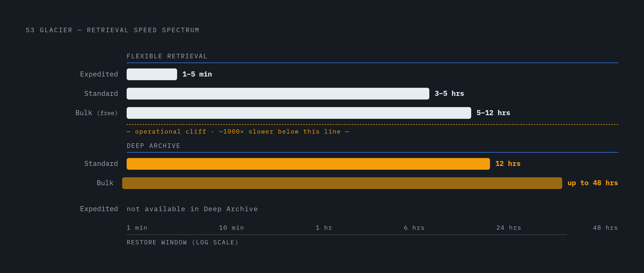Click the 'Bulk (free)' row label
The width and height of the screenshot is (644, 273).
(x=96, y=113)
